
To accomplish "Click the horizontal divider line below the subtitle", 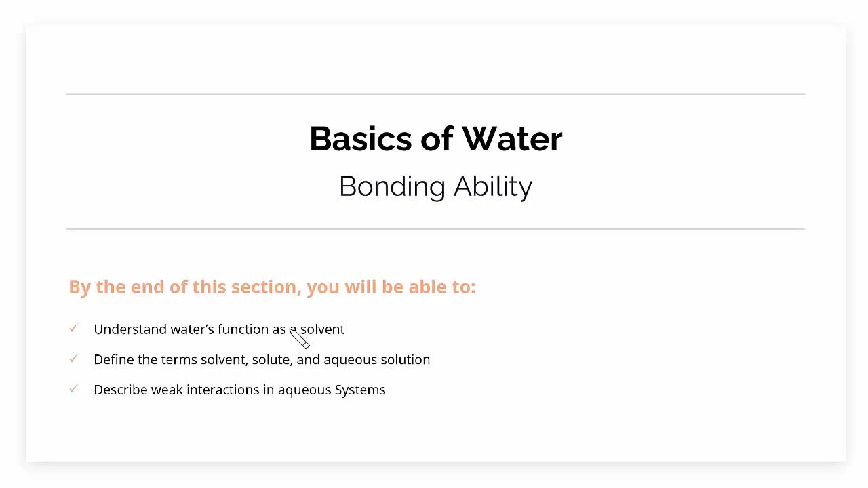I will [x=435, y=229].
